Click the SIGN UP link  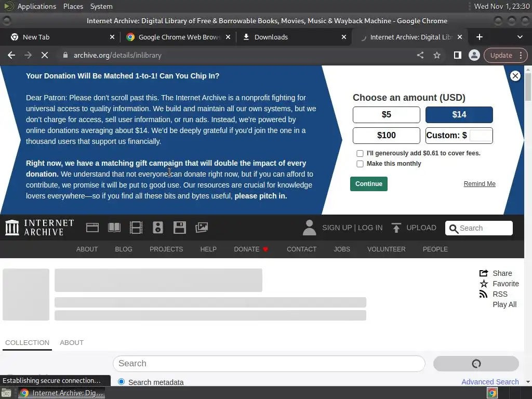[x=337, y=228]
